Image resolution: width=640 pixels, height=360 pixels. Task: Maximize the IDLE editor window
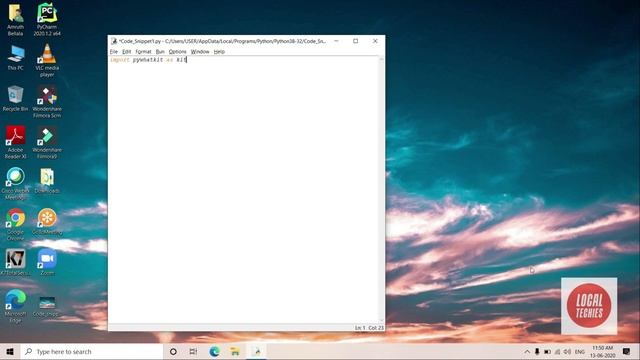(356, 41)
